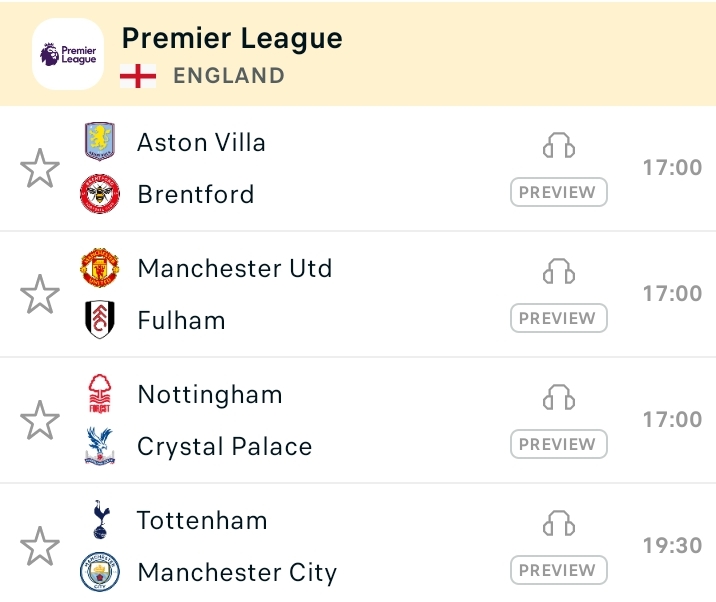
Task: Open PREVIEW for Tottenham vs Manchester City
Action: [x=558, y=570]
